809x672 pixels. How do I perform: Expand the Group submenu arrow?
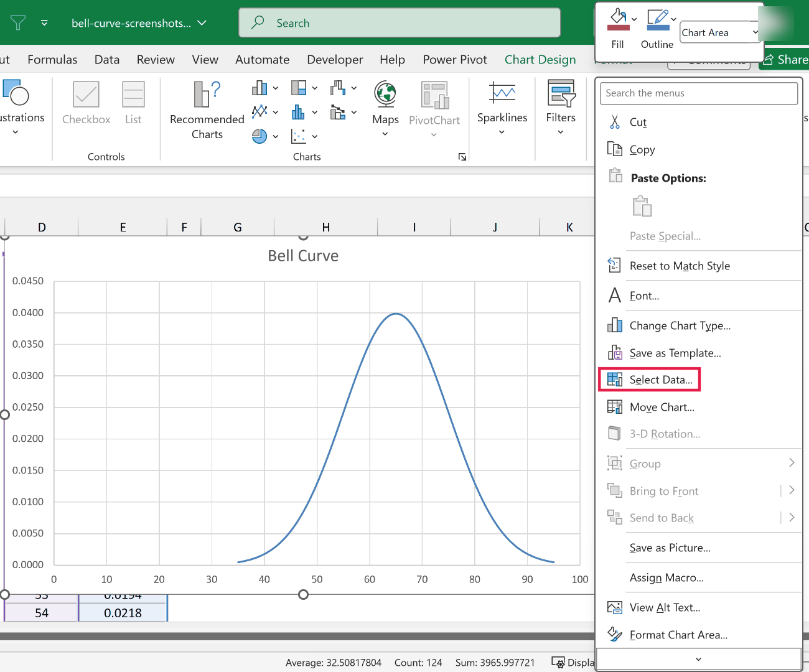click(x=792, y=463)
